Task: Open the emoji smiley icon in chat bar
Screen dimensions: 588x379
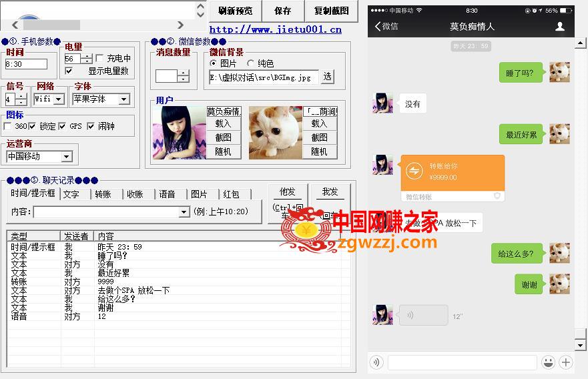Action: 548,362
